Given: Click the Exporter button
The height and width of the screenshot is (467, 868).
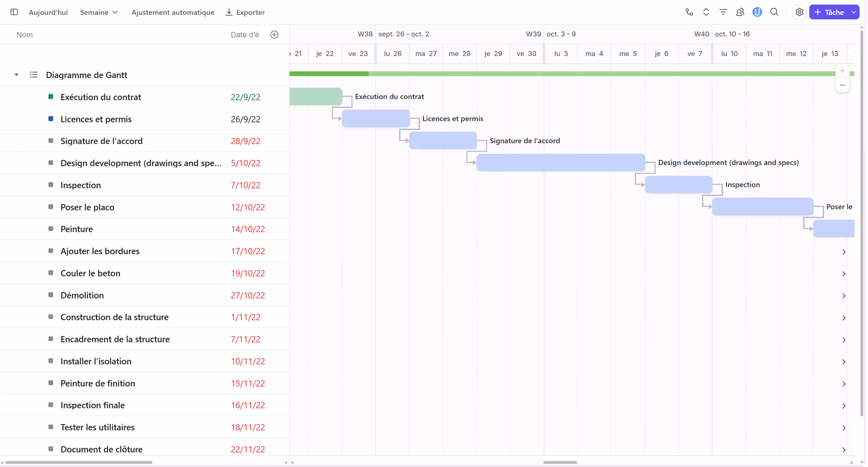Looking at the screenshot, I should (x=245, y=12).
